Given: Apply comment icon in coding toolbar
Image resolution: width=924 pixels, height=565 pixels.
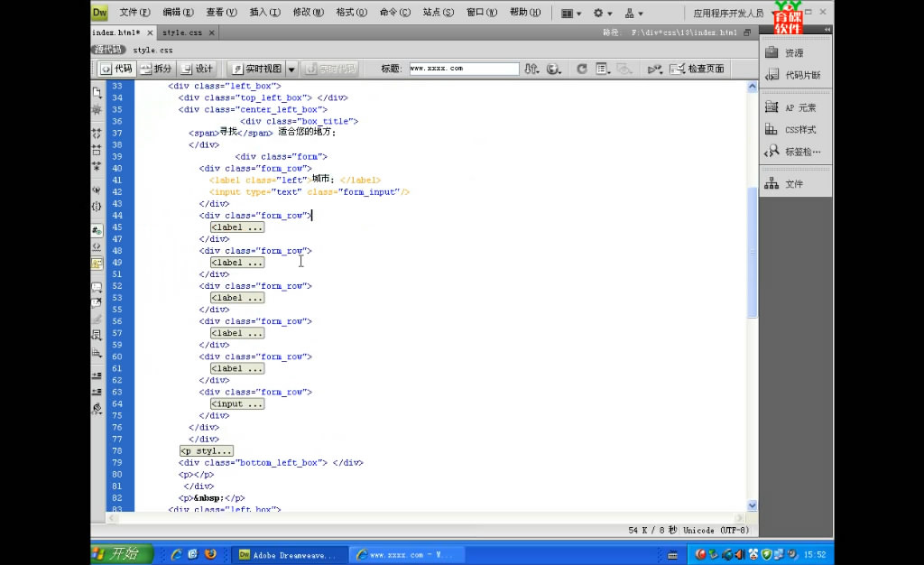Looking at the screenshot, I should 97,287.
